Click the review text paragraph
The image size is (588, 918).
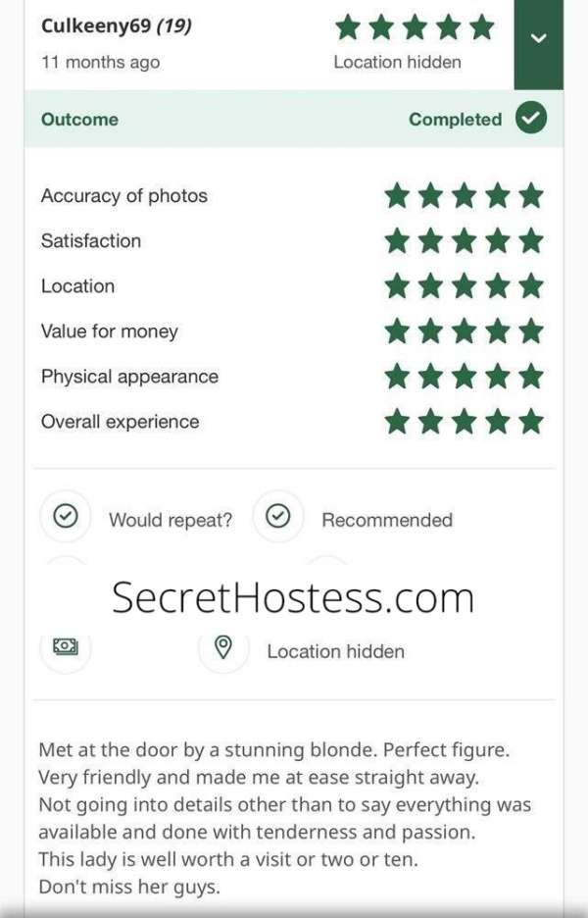click(x=285, y=818)
